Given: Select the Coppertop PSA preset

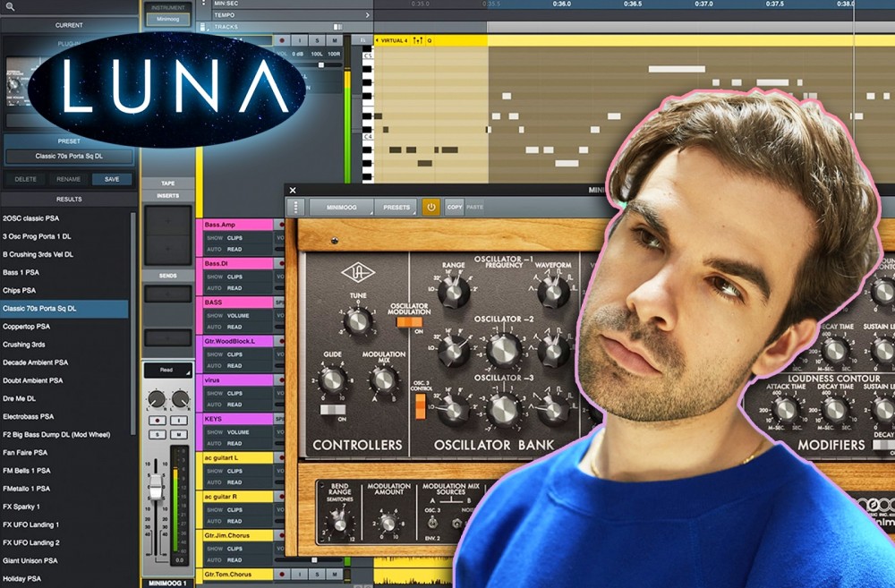Looking at the screenshot, I should [64, 327].
